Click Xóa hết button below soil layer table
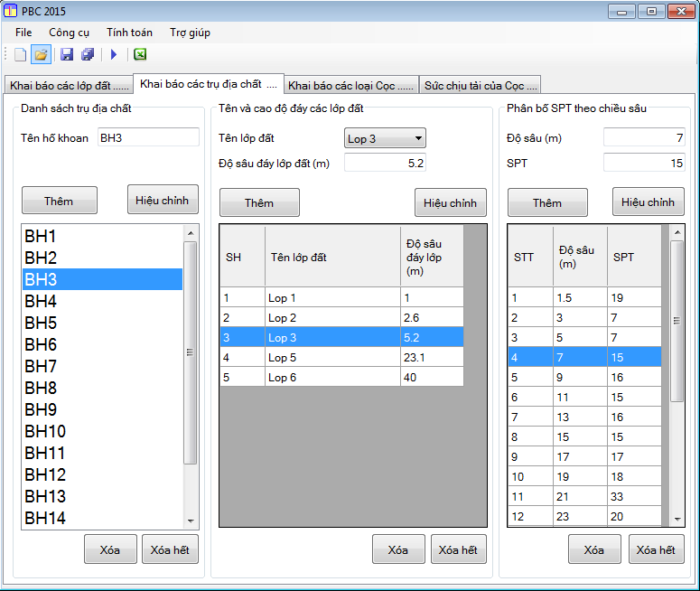The height and width of the screenshot is (591, 700). (459, 549)
